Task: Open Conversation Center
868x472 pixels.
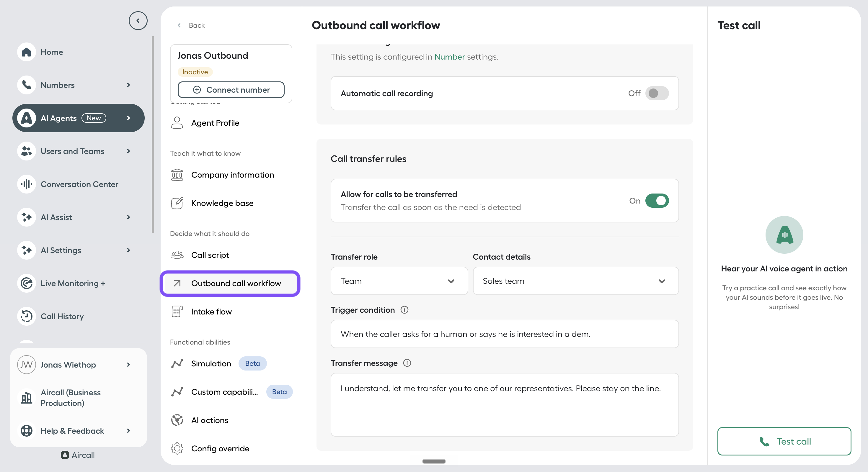Action: [79, 184]
